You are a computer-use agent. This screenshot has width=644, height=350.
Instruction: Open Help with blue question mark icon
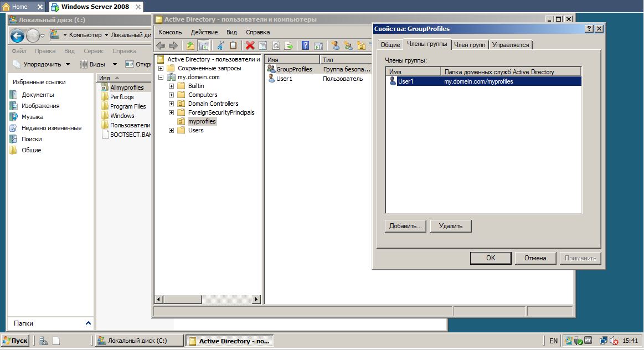305,45
